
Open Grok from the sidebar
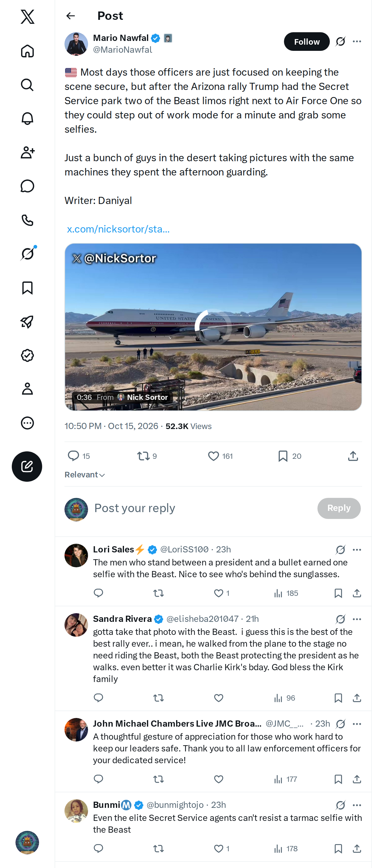(x=27, y=254)
